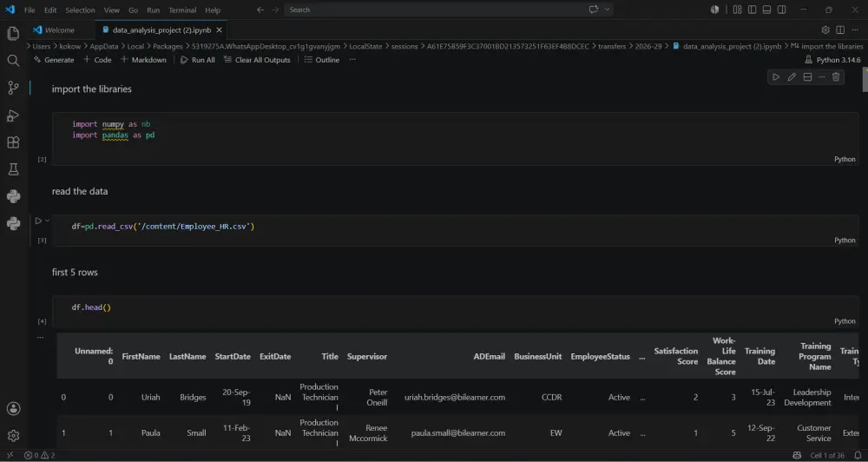Toggle the bottom panel
The width and height of the screenshot is (868, 462).
(x=766, y=10)
